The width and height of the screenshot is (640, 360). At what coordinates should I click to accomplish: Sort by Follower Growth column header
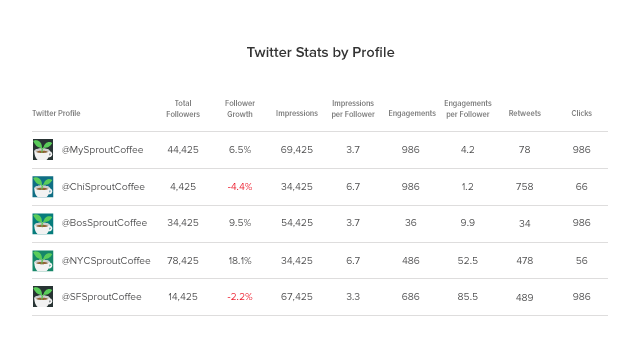[240, 109]
